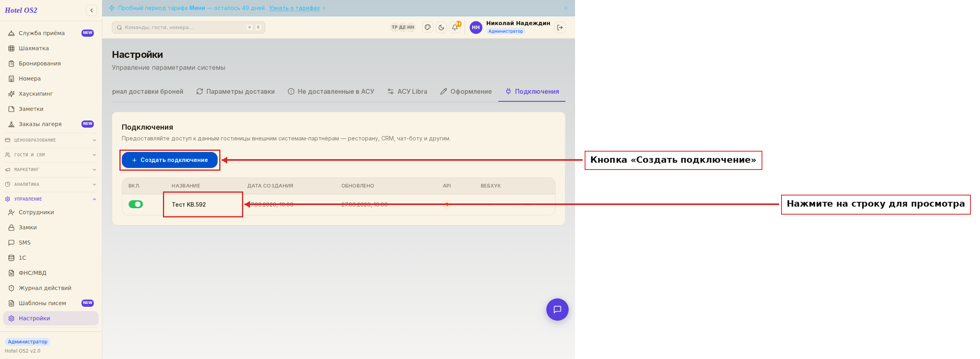Viewport: 980px width, 359px height.
Task: Open Замки in the sidebar
Action: (x=51, y=227)
